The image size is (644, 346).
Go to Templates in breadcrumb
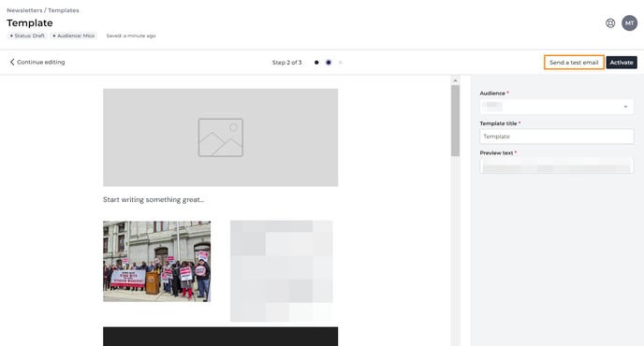64,10
